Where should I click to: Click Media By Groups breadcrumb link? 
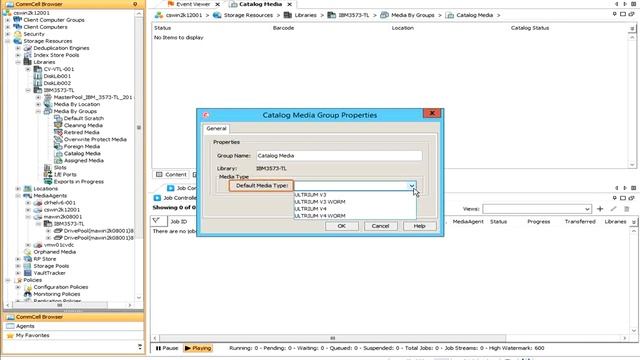coord(413,15)
